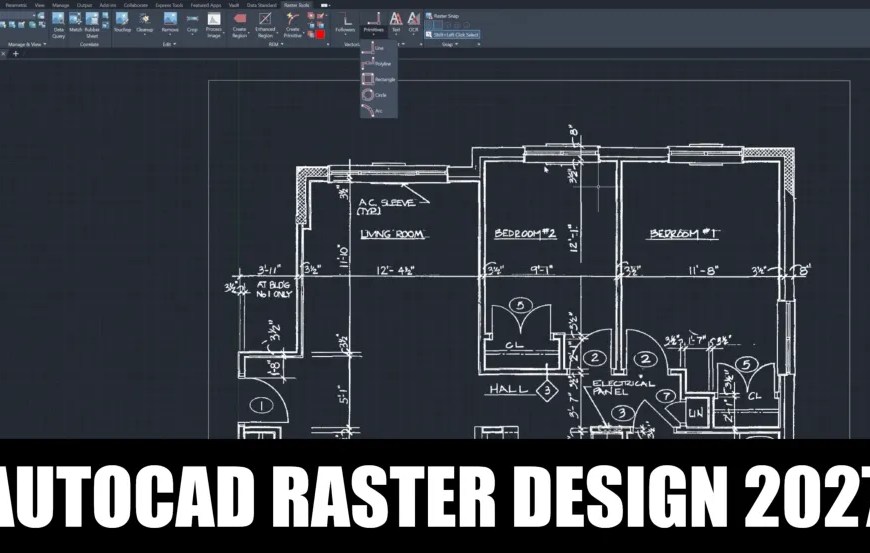The width and height of the screenshot is (870, 553).
Task: Open the Manage ribbon tab
Action: [60, 5]
